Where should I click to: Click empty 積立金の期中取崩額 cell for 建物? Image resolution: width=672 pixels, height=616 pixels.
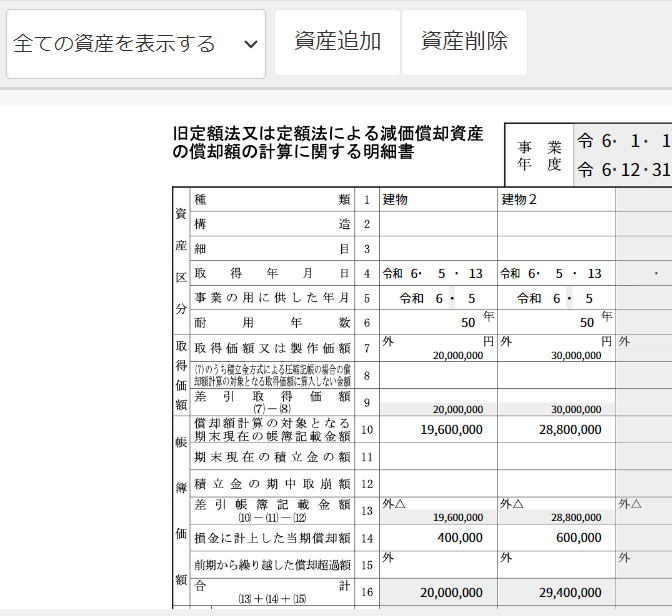click(438, 484)
